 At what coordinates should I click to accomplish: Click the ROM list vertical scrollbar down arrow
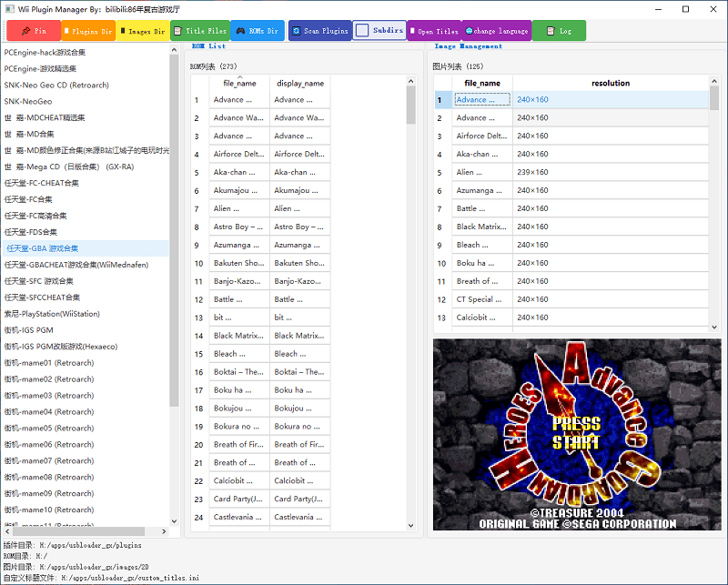pos(410,525)
